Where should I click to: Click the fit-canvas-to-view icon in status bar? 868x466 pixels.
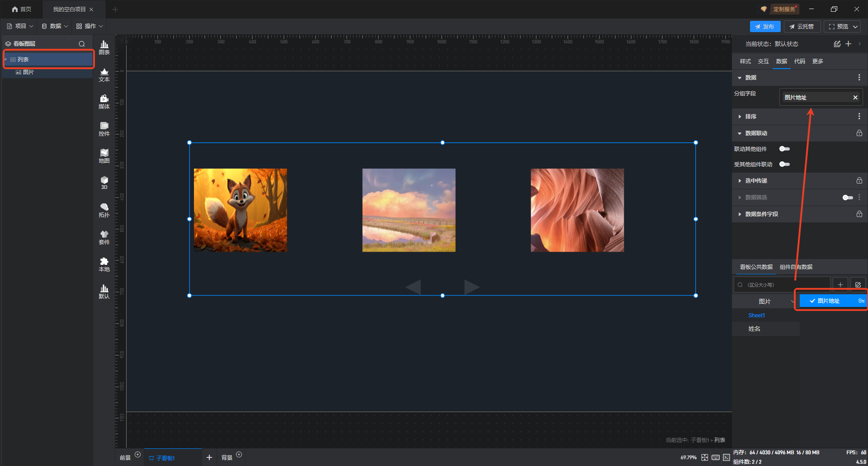click(704, 457)
